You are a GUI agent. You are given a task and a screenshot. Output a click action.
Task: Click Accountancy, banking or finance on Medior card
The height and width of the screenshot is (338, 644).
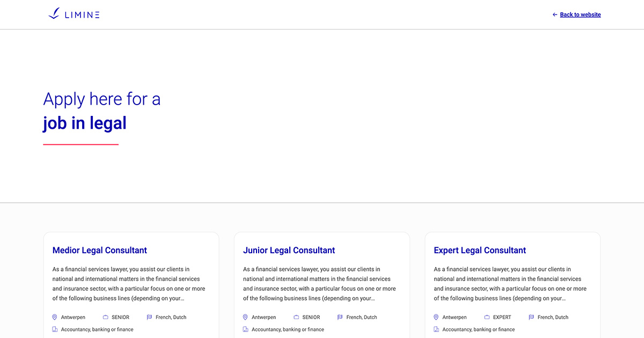click(x=97, y=329)
